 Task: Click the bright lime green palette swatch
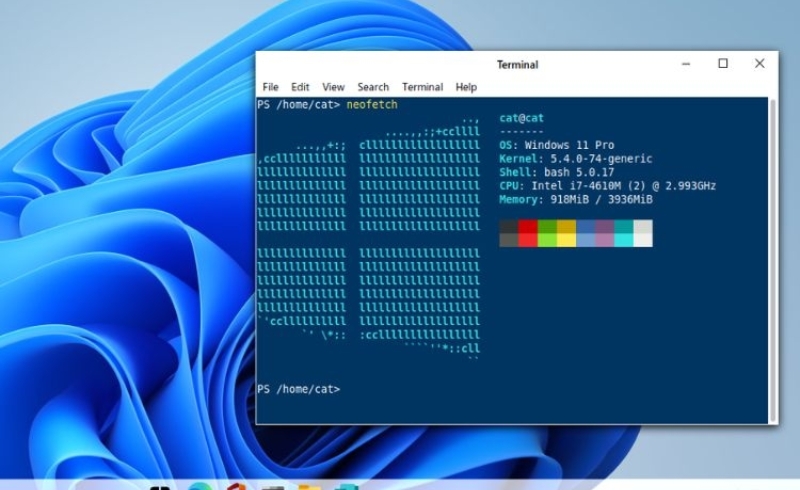coord(547,240)
